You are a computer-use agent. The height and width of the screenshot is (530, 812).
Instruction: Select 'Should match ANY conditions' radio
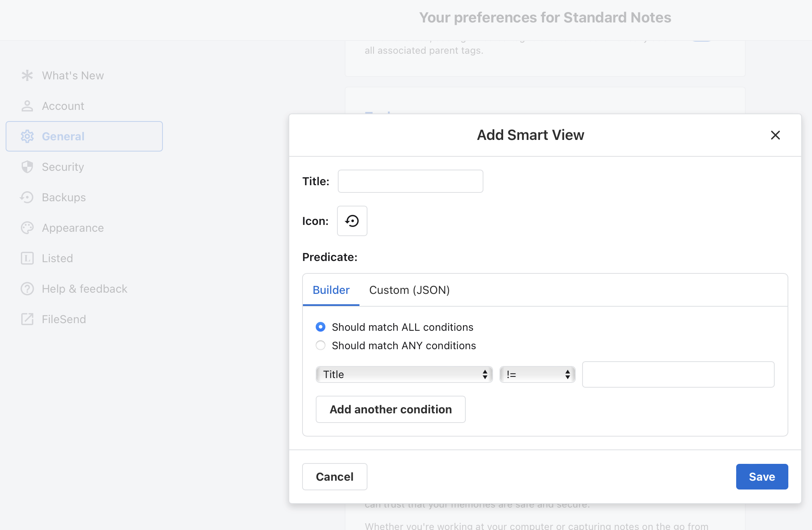[x=320, y=345]
